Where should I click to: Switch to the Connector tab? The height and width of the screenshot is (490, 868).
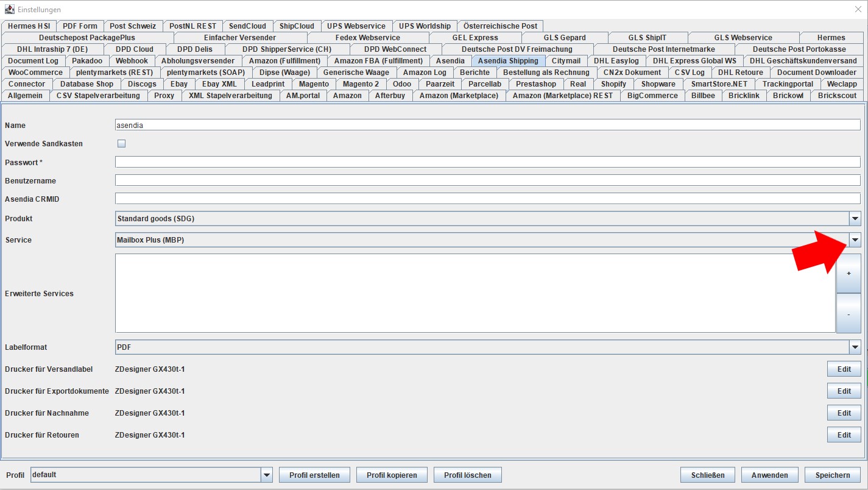click(x=27, y=84)
